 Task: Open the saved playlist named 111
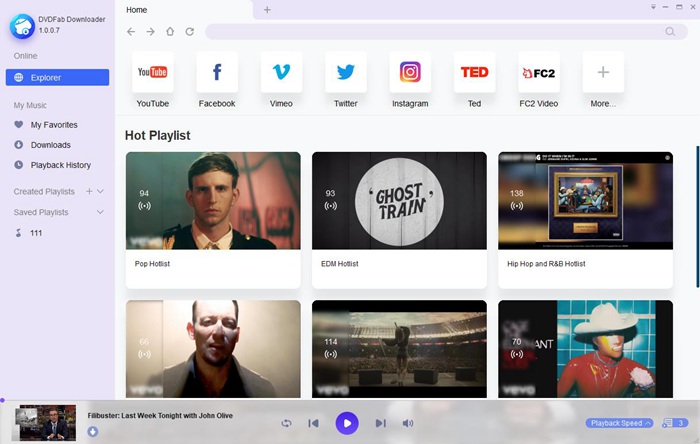coord(36,233)
